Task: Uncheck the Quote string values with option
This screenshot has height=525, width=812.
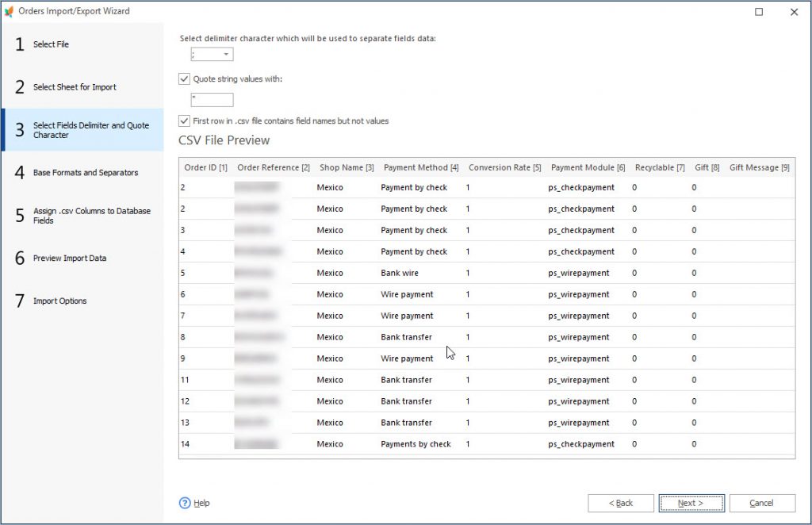Action: click(184, 79)
